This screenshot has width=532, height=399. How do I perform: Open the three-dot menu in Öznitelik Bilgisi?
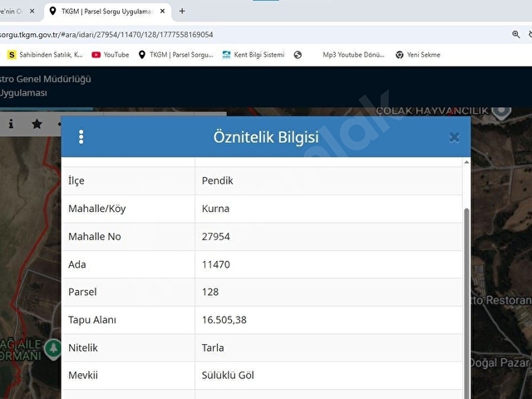(x=81, y=137)
